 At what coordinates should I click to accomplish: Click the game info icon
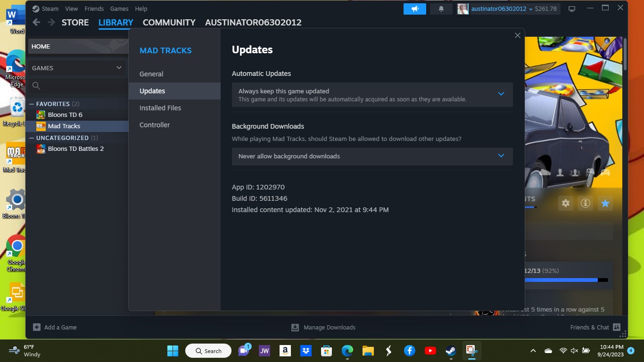[586, 203]
